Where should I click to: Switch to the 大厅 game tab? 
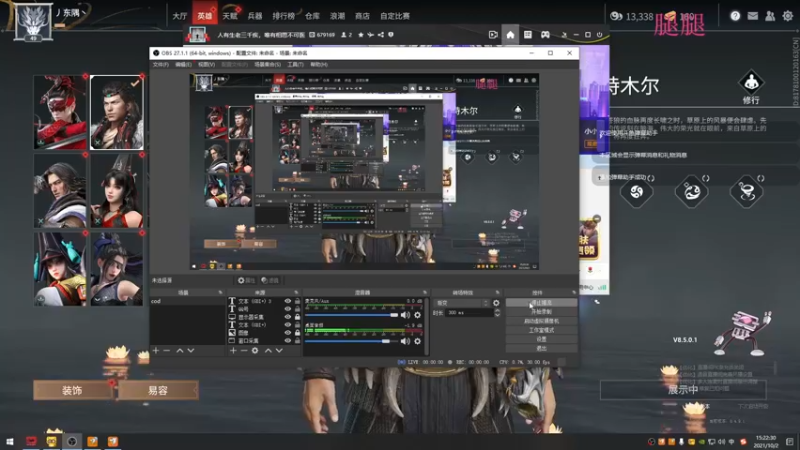tap(180, 16)
